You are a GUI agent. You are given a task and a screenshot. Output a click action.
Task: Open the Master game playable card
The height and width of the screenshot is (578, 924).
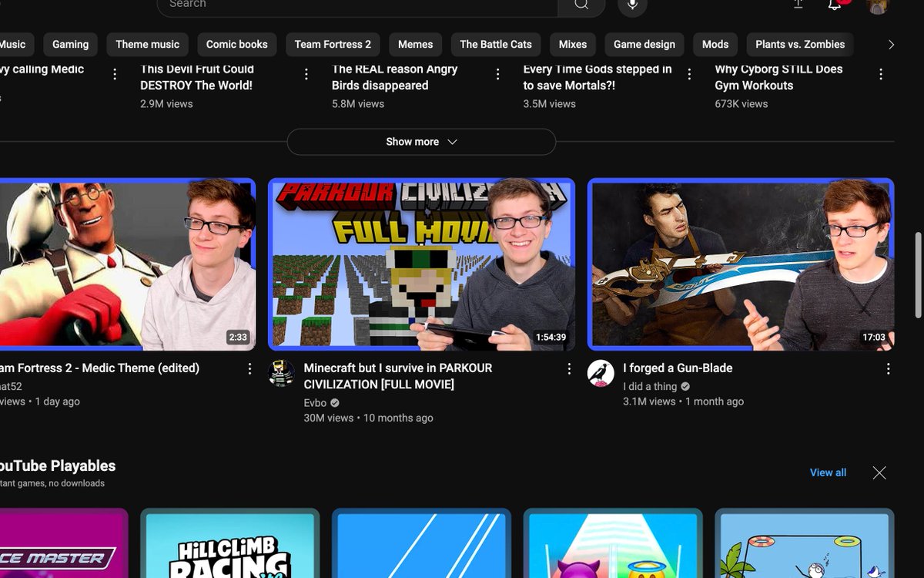(x=64, y=544)
